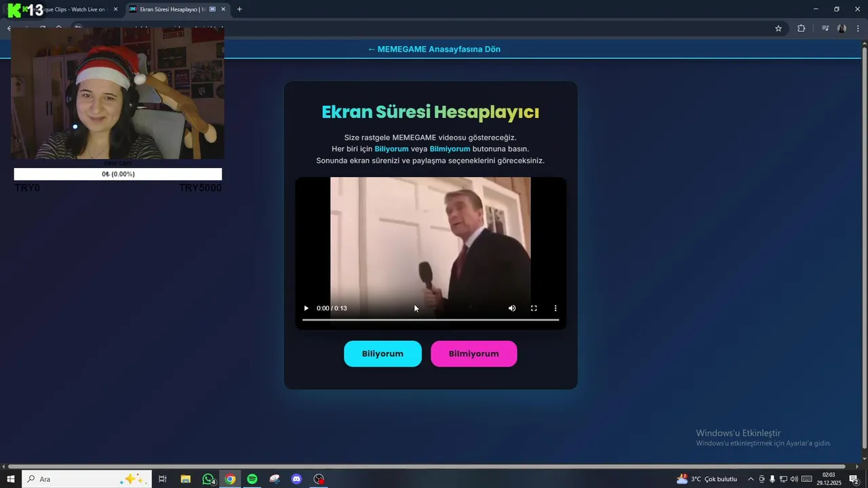Enter fullscreen on the video player
Viewport: 868px width, 488px height.
(x=534, y=308)
